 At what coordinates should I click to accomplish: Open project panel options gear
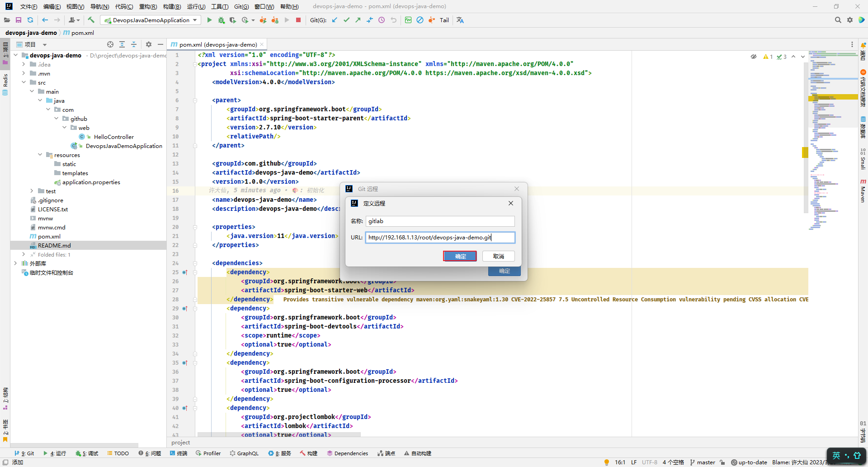click(x=149, y=44)
